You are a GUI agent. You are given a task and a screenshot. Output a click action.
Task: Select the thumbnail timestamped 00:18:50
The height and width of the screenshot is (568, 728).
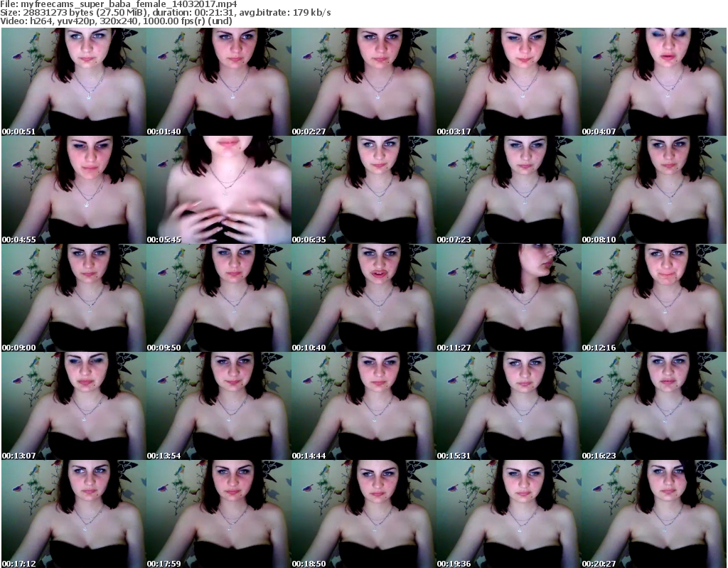363,514
